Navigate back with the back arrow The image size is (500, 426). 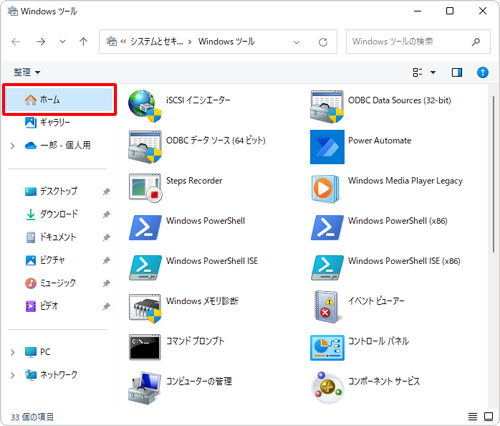tap(16, 42)
